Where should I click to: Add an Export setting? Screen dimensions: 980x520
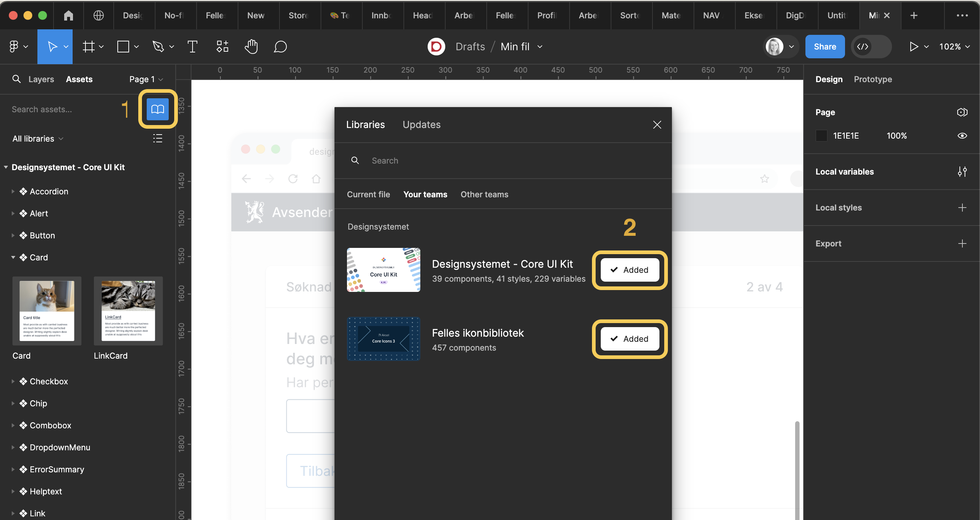tap(962, 243)
